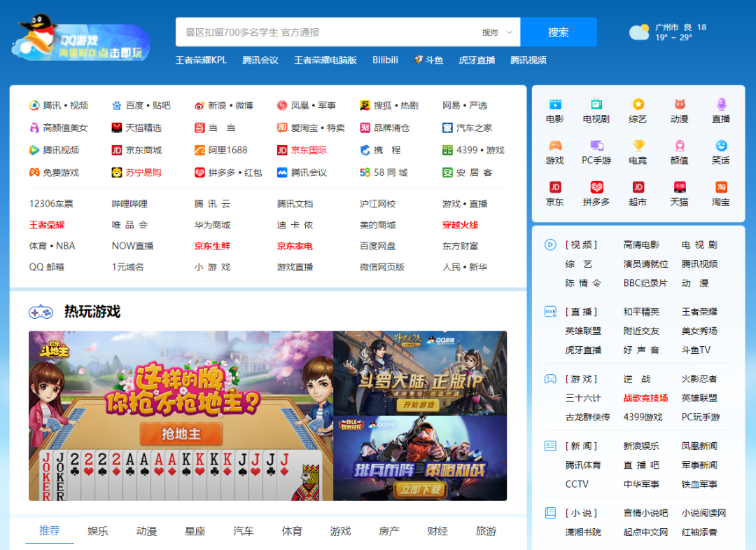756x550 pixels.
Task: Open 4399•游戏 site link
Action: [x=473, y=150]
